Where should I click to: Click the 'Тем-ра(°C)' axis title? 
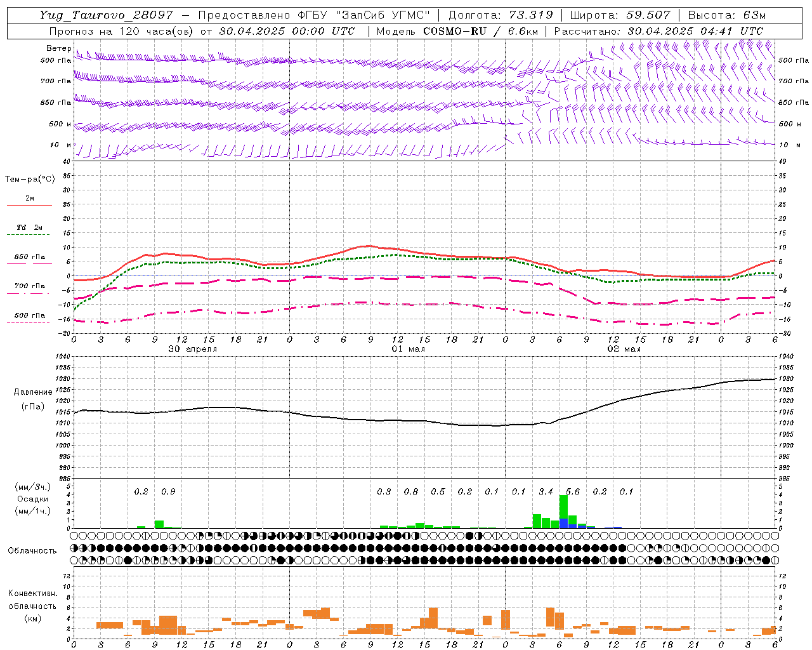pyautogui.click(x=30, y=180)
